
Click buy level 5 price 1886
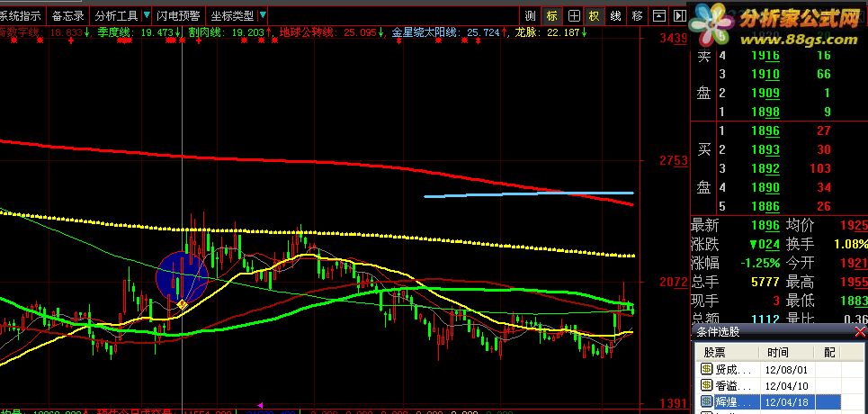(x=765, y=206)
